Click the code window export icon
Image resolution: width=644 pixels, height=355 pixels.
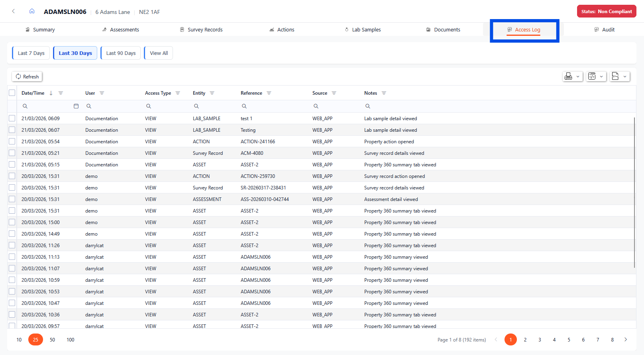coord(592,76)
